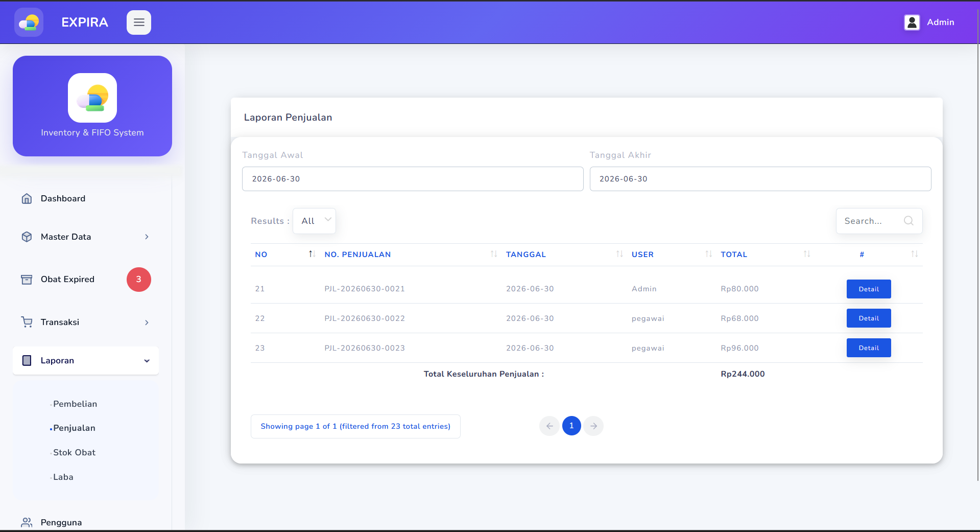Open Detail for PJL-20260630-0023
The image size is (980, 532).
point(869,348)
